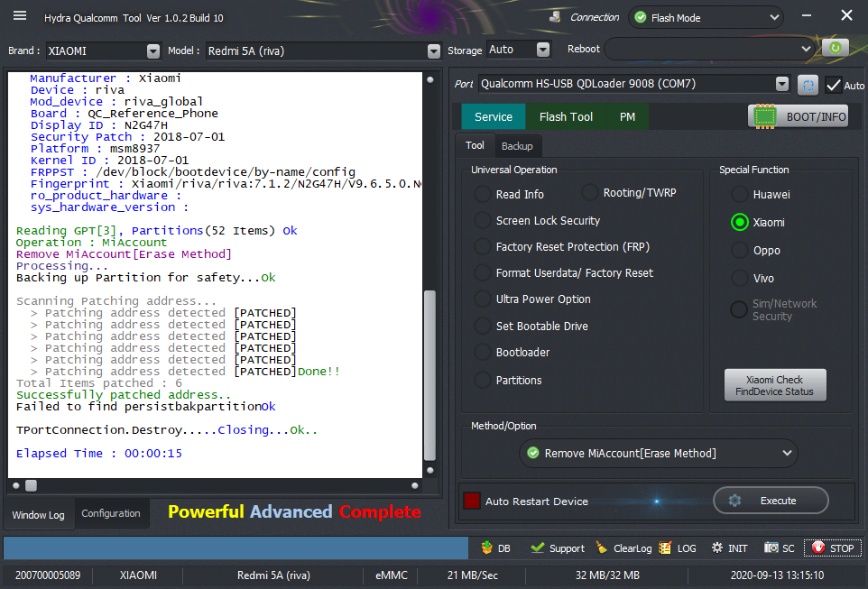The height and width of the screenshot is (589, 868).
Task: Choose Oppo special function
Action: click(755, 250)
